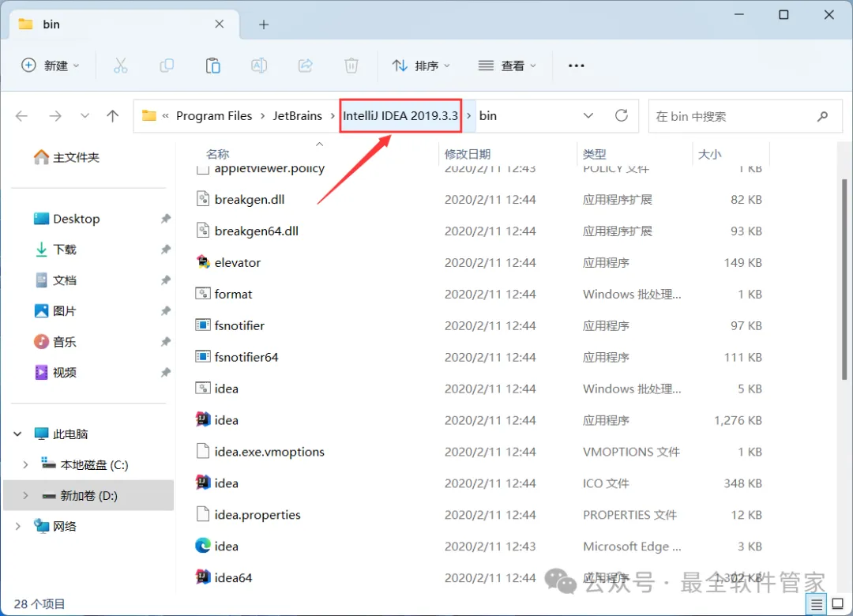Click the Cut scissors icon
Viewport: 853px width, 616px height.
(120, 66)
